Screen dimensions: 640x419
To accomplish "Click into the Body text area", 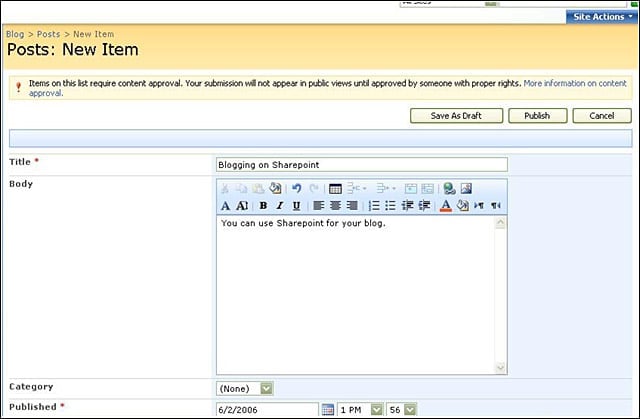I will [x=355, y=295].
